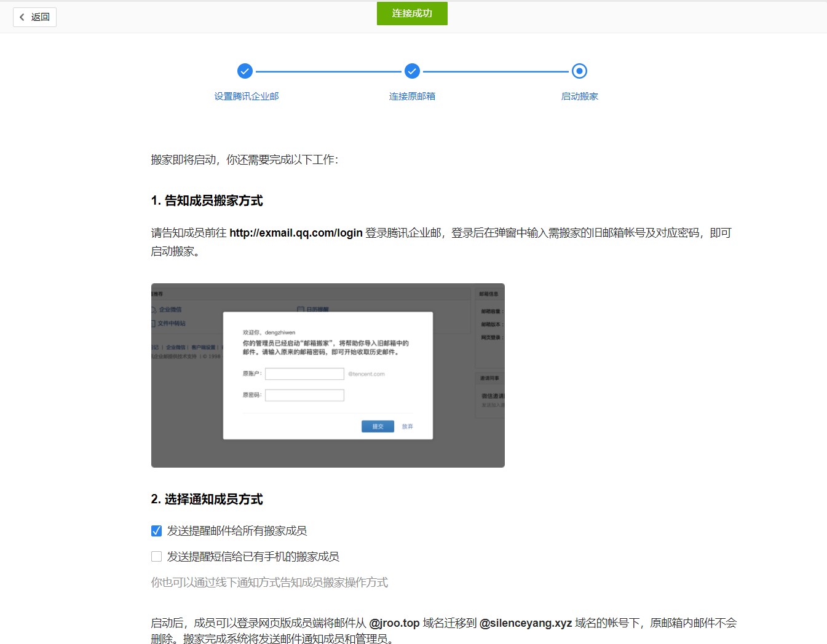Click the 2. 选择通知成员方式 heading
The width and height of the screenshot is (827, 644).
[x=207, y=500]
